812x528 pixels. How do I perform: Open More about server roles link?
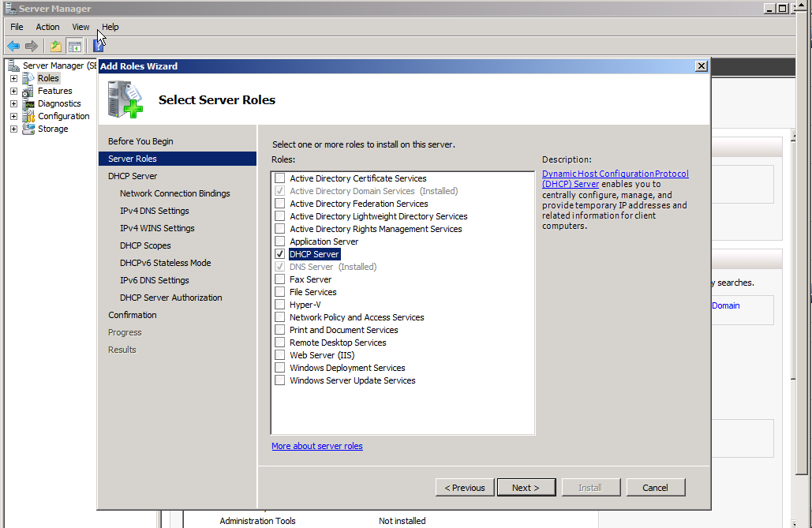pos(317,446)
